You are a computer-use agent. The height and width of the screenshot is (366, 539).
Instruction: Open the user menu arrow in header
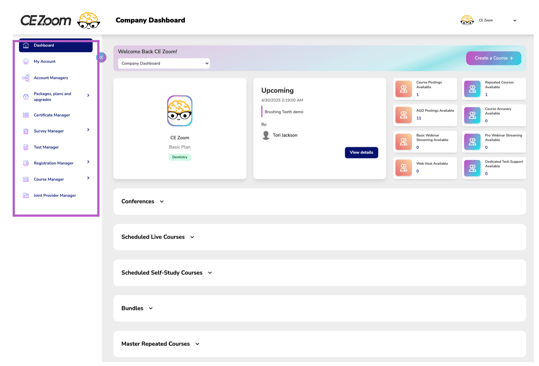click(x=515, y=21)
